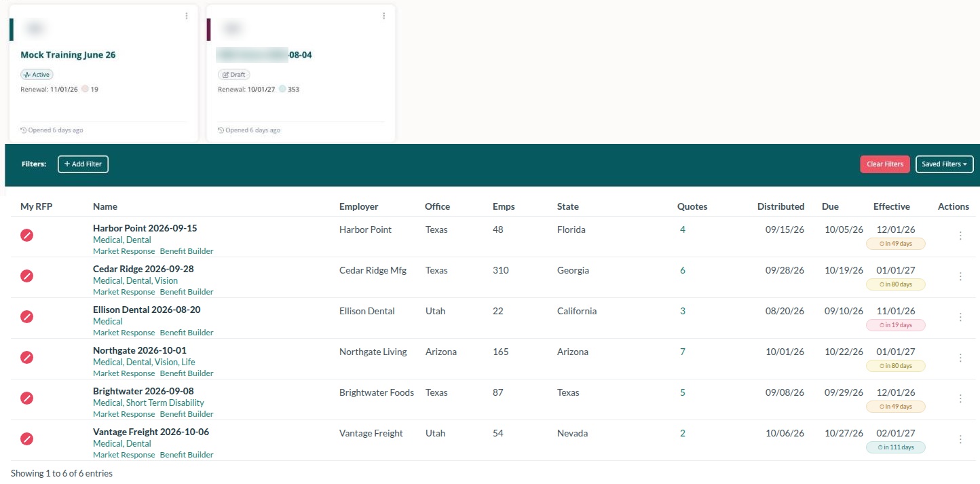Open Benefit Builder for Ellison Dental
The width and height of the screenshot is (980, 484).
187,333
